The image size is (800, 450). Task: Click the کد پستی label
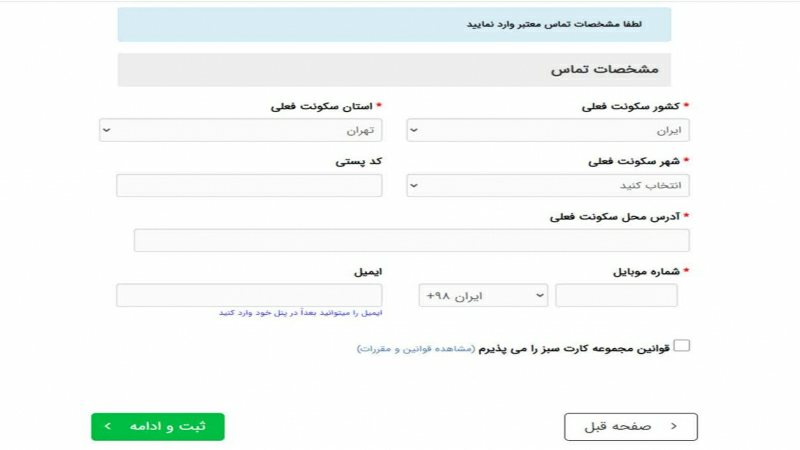pyautogui.click(x=359, y=161)
